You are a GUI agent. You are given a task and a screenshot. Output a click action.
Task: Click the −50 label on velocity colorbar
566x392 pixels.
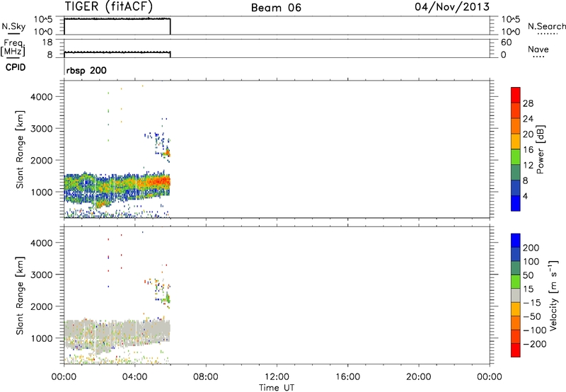click(x=532, y=316)
